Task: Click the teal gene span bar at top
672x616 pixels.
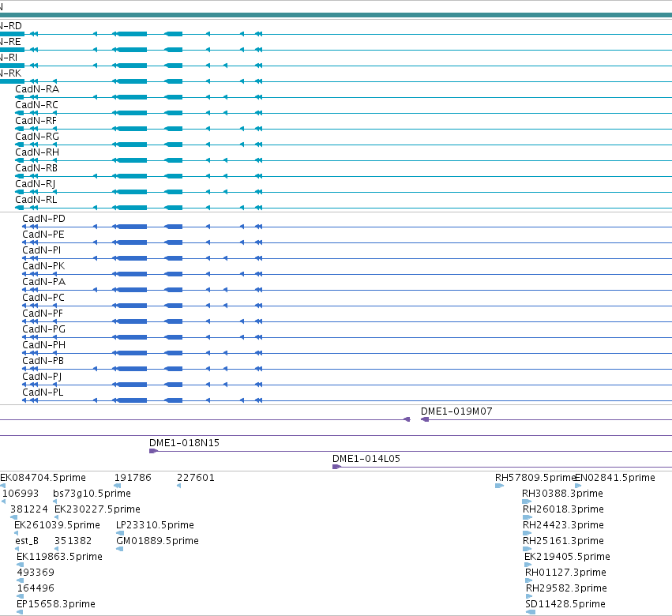Action: [x=336, y=16]
